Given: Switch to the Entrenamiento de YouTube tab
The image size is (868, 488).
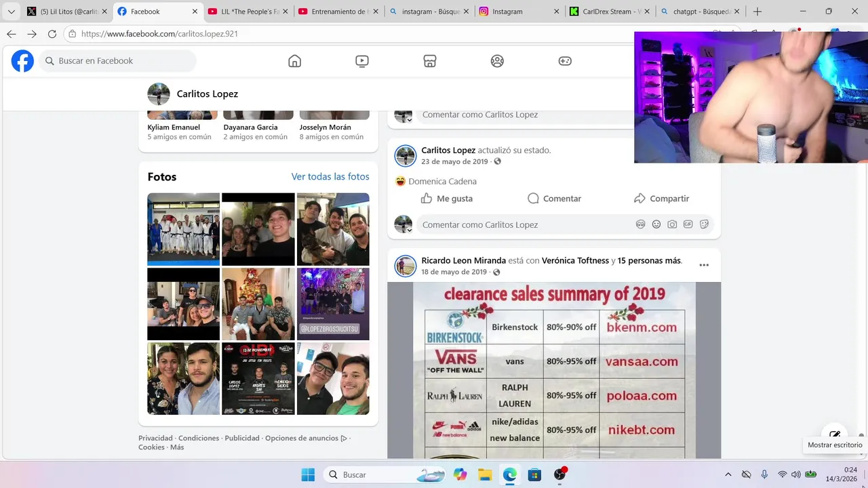Looking at the screenshot, I should [x=338, y=12].
